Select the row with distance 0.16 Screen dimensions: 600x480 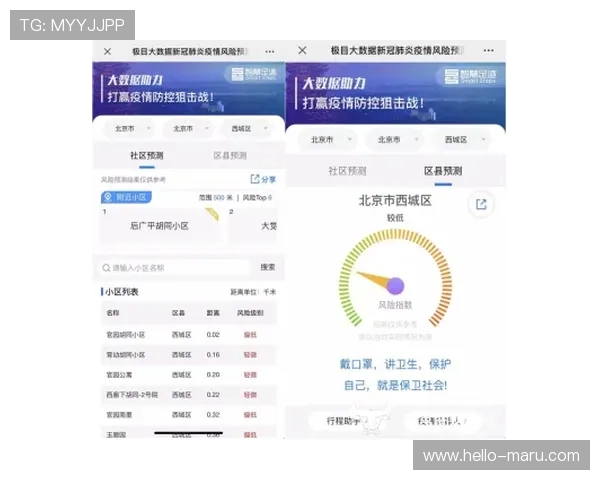pyautogui.click(x=188, y=355)
